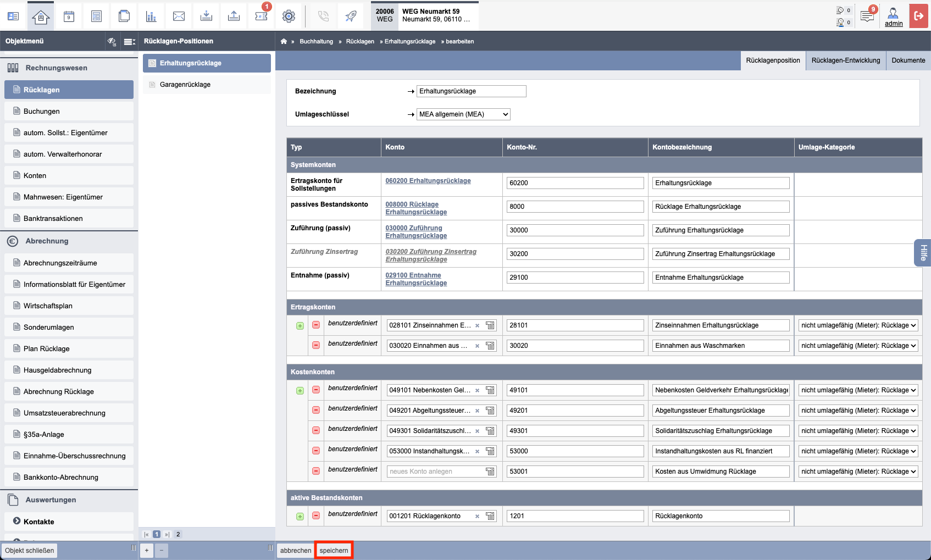Open Umlage-Kategorie dropdown for Zinseinnahmen Erhaltungsrücklage
This screenshot has width=931, height=560.
(x=858, y=325)
